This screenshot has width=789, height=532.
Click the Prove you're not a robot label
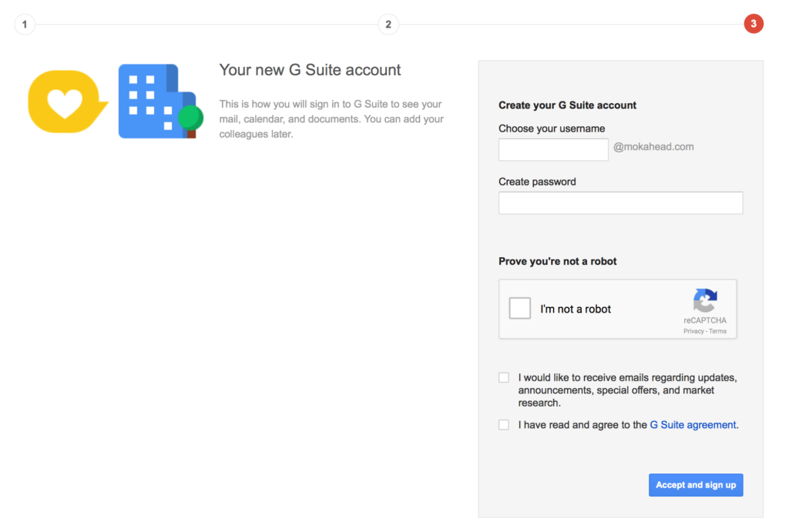[x=557, y=262]
